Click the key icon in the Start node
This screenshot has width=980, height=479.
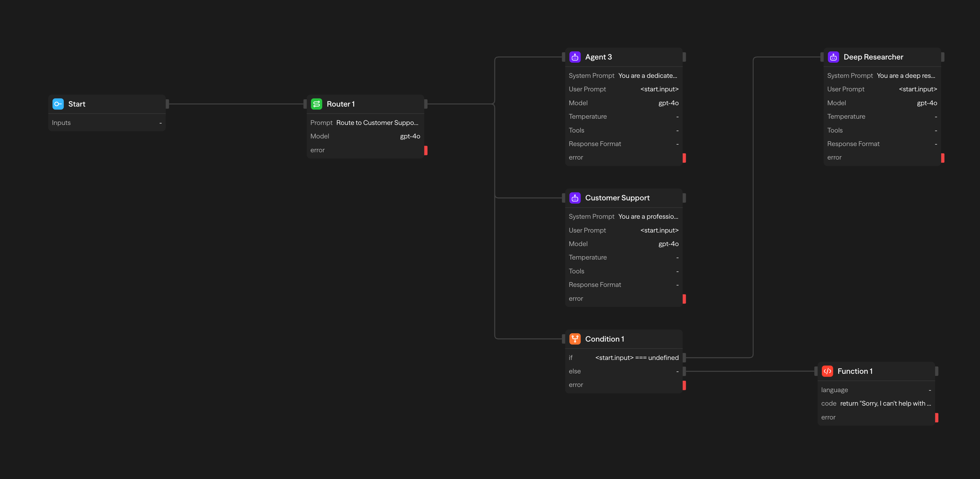pos(58,103)
